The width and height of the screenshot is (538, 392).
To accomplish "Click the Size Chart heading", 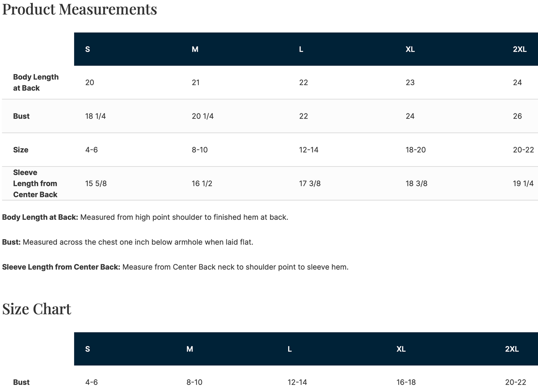I will coord(36,309).
